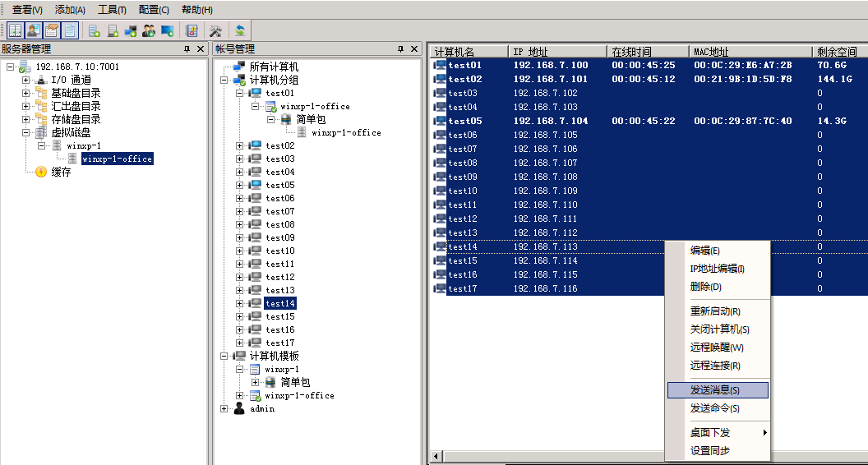Sort by 计算机名 column header

469,52
